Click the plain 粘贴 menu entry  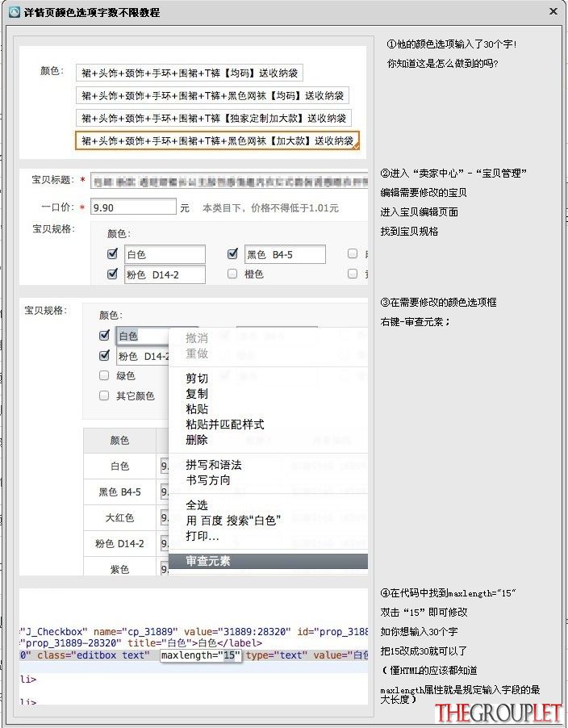coord(197,409)
